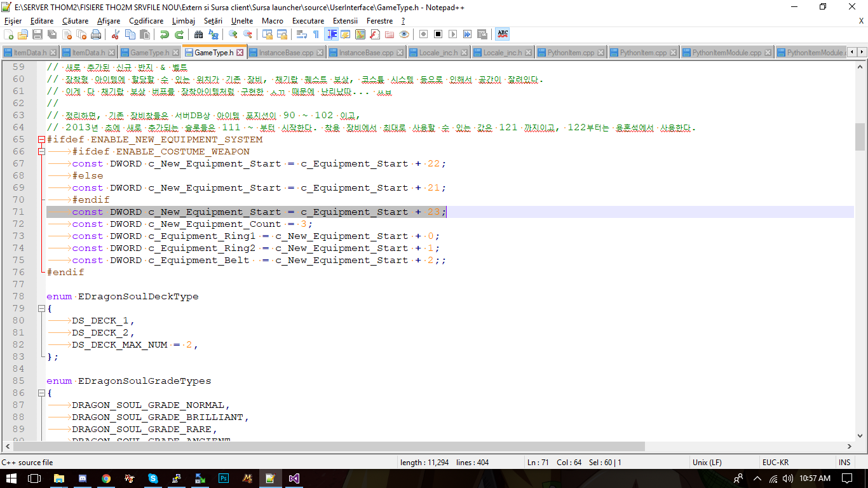868x488 pixels.
Task: Create a new file with toolbar icon
Action: [x=9, y=34]
